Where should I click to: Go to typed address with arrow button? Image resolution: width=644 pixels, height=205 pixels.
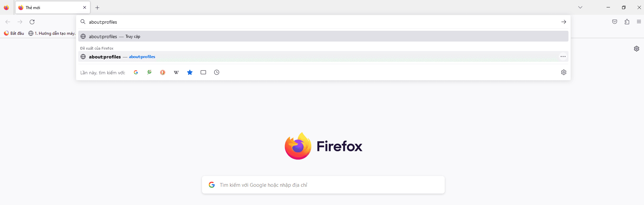click(x=564, y=22)
